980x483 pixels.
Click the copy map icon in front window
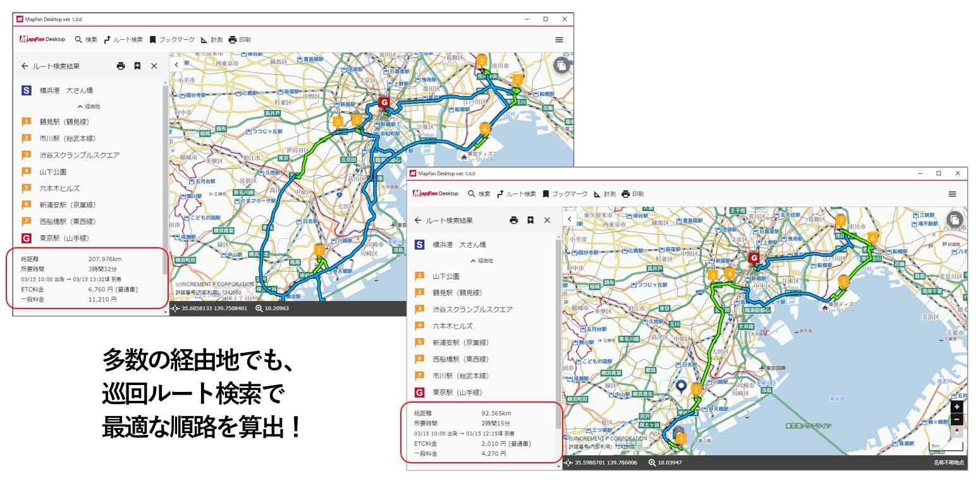[x=955, y=219]
